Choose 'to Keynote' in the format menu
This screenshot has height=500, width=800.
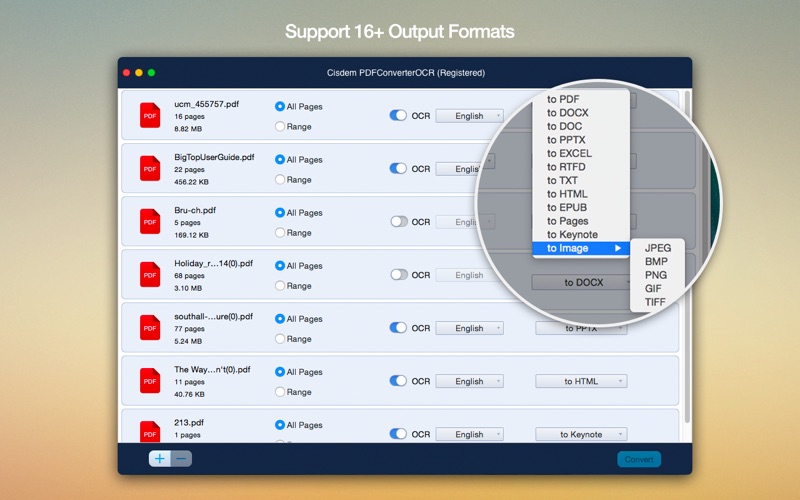click(581, 235)
